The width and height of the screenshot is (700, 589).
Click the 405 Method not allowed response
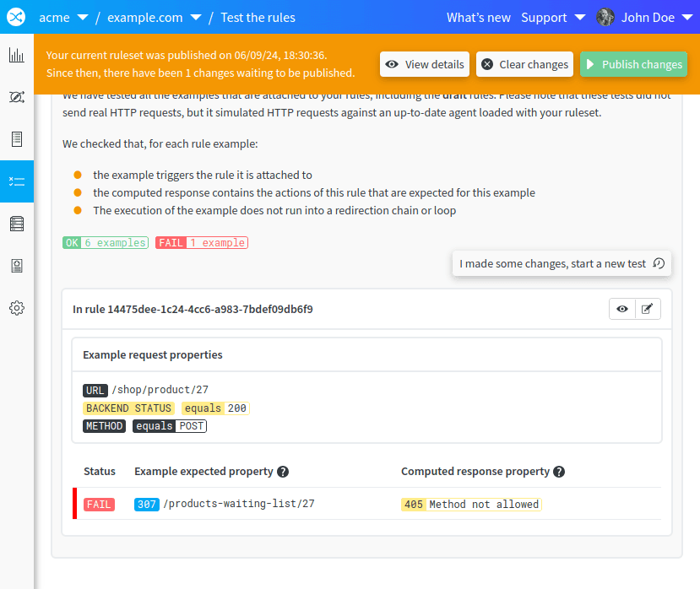coord(471,505)
